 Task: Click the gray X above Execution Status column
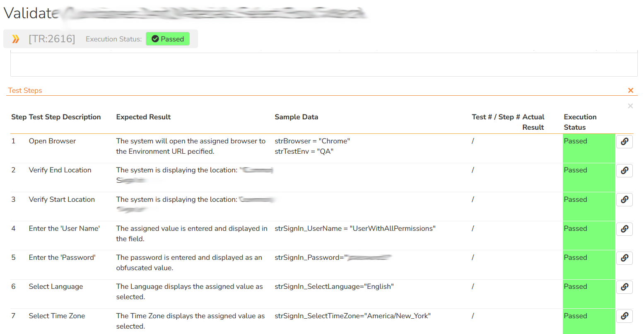pyautogui.click(x=630, y=106)
